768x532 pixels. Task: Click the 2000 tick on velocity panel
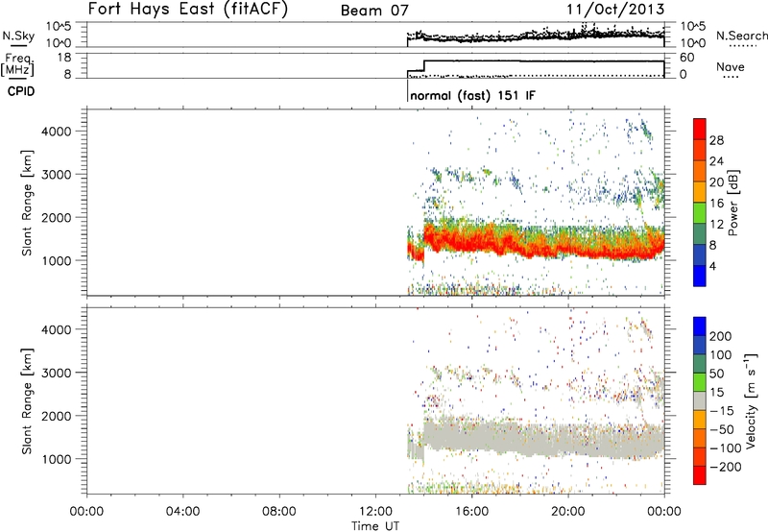tap(57, 416)
